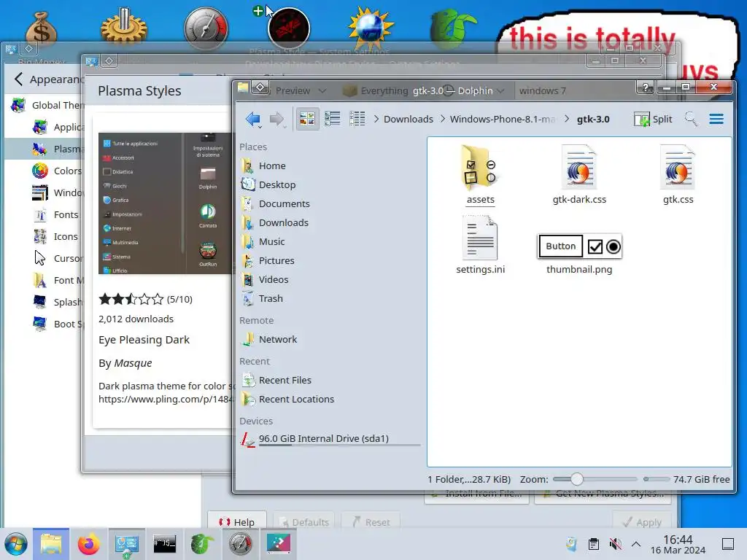Image resolution: width=747 pixels, height=560 pixels.
Task: Click the Help button in System Settings
Action: point(237,522)
